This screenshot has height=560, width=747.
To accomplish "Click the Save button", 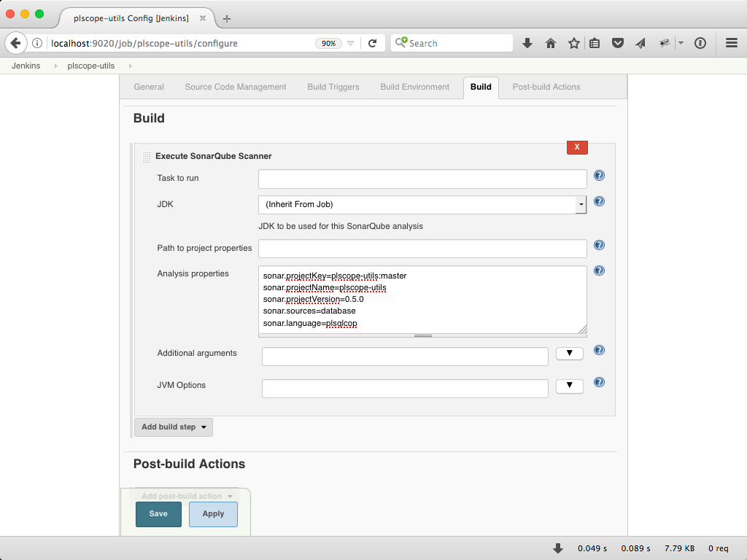I will 158,514.
